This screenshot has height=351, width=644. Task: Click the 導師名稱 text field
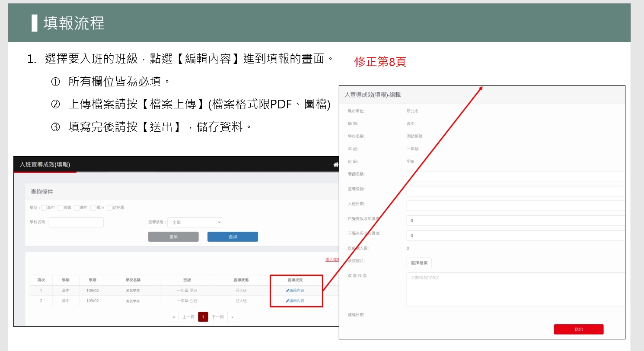[515, 176]
